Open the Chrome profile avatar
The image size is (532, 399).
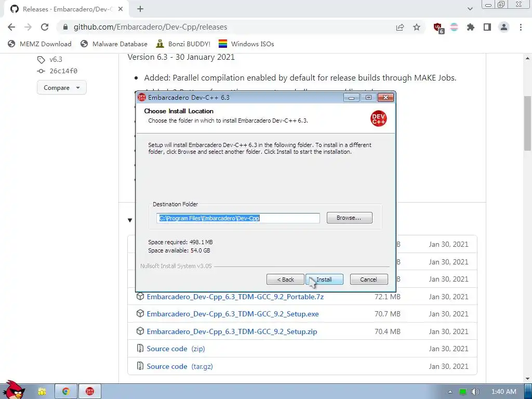(504, 27)
